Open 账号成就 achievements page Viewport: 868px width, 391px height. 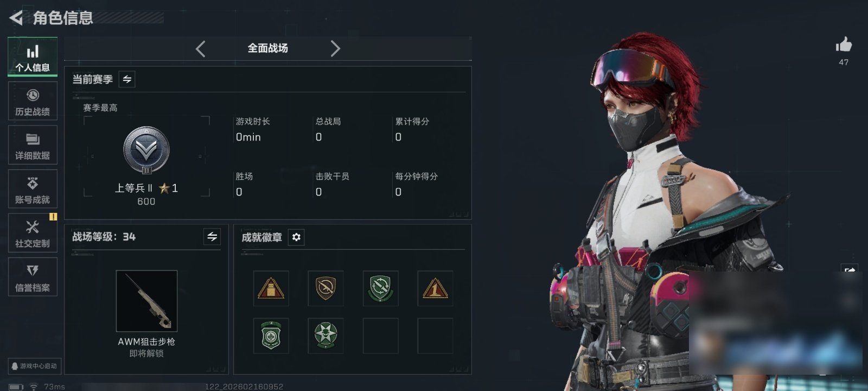coord(33,190)
